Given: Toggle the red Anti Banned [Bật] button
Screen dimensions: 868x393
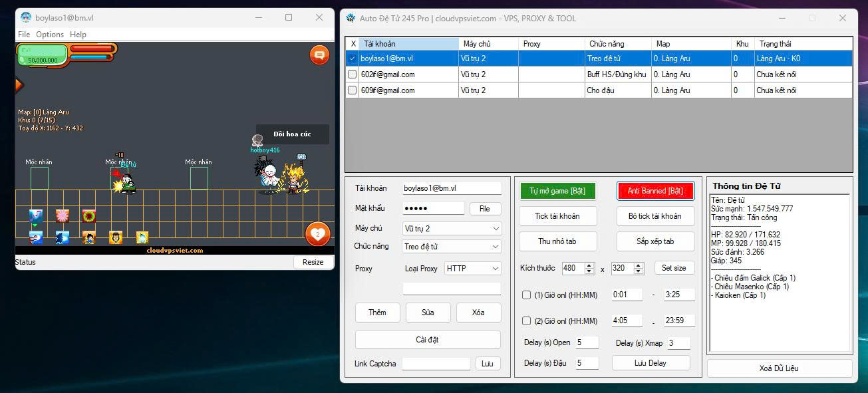Looking at the screenshot, I should coord(655,191).
